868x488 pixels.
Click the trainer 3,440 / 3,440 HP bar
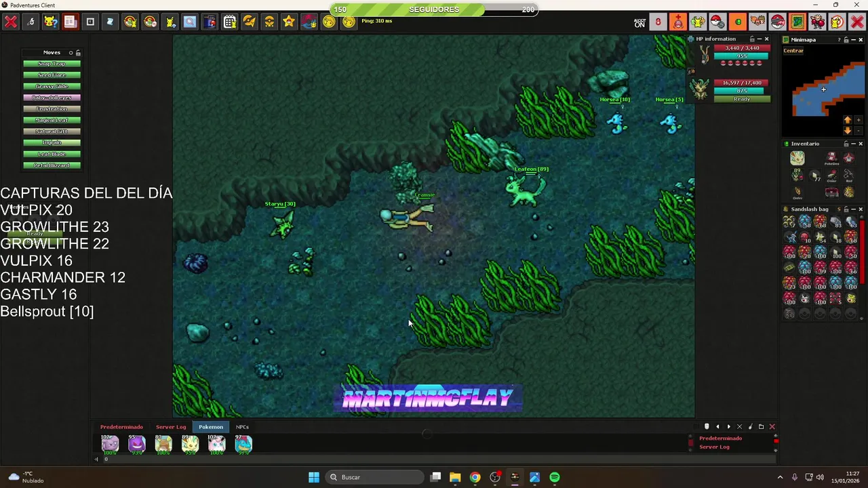[x=742, y=48]
